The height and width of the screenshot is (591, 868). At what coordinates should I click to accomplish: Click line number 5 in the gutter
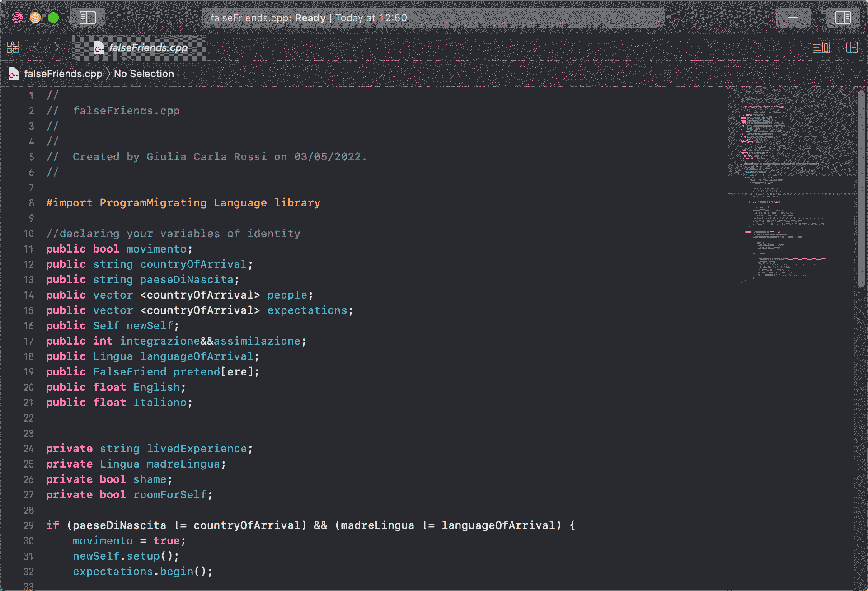click(x=31, y=157)
